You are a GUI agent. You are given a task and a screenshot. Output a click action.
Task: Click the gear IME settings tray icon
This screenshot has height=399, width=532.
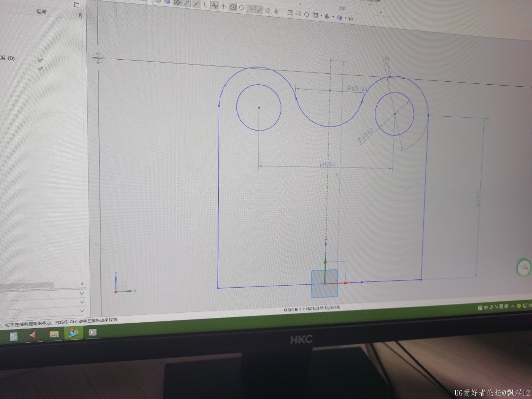point(506,306)
